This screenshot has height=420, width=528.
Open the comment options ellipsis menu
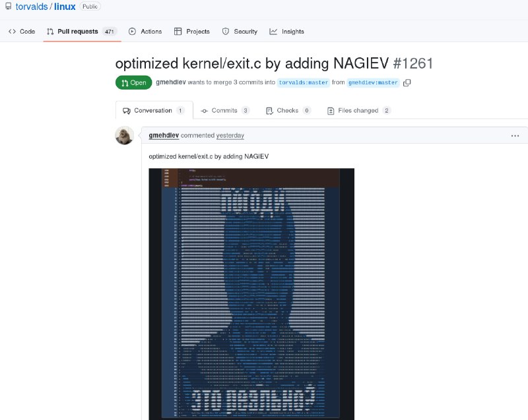tap(515, 136)
